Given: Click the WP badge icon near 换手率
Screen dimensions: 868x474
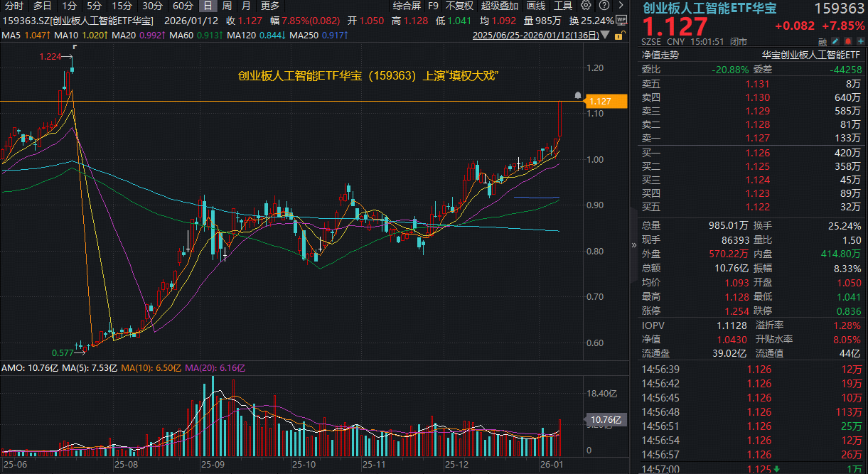Looking at the screenshot, I should 622,21.
